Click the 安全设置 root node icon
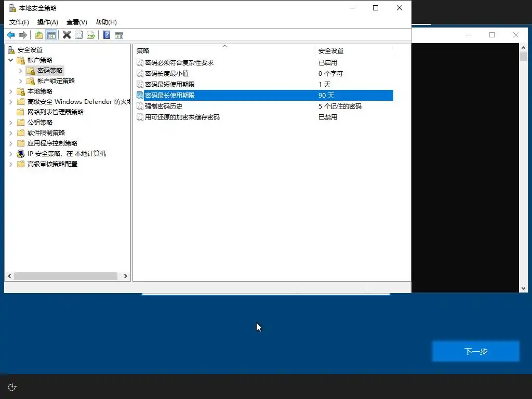This screenshot has width=532, height=399. point(11,50)
